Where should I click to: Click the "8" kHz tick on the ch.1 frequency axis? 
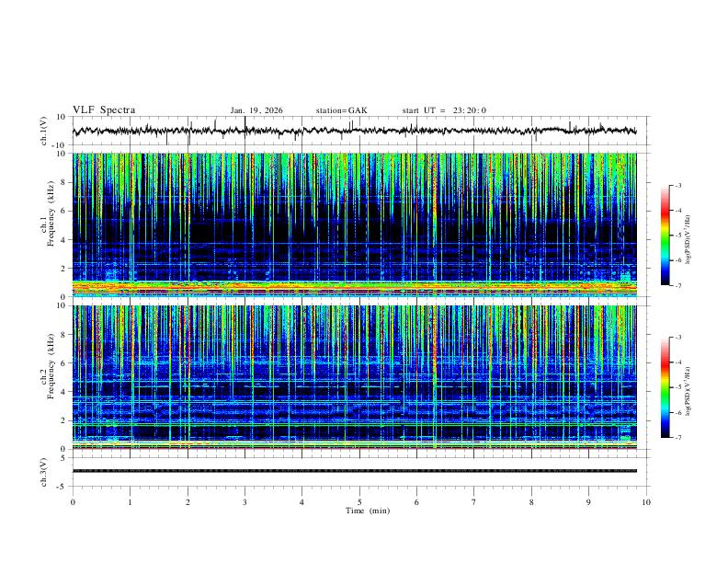coord(64,182)
